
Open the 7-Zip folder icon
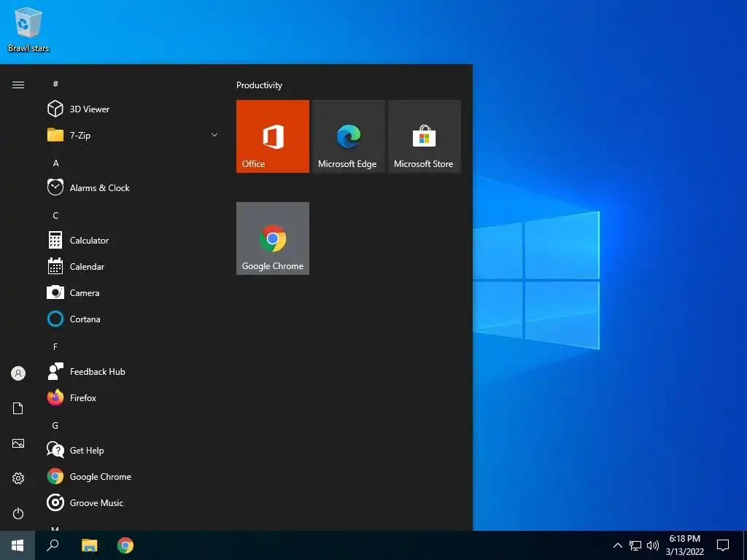(x=55, y=135)
